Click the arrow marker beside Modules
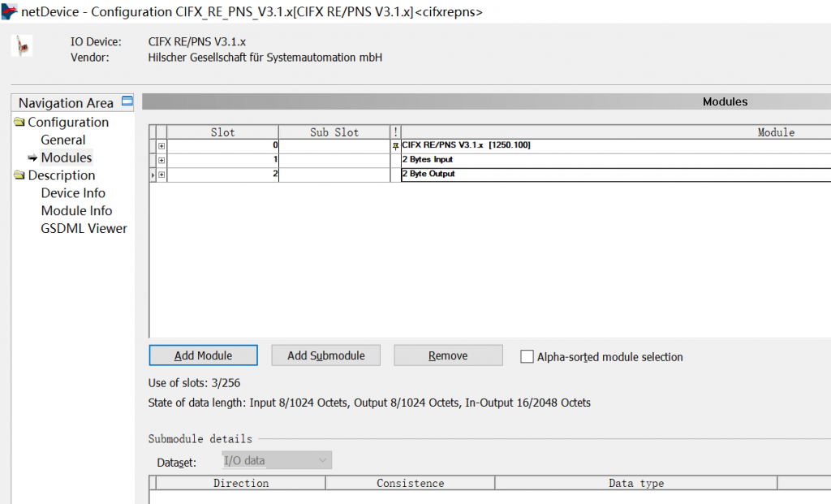The image size is (831, 504). [x=32, y=158]
